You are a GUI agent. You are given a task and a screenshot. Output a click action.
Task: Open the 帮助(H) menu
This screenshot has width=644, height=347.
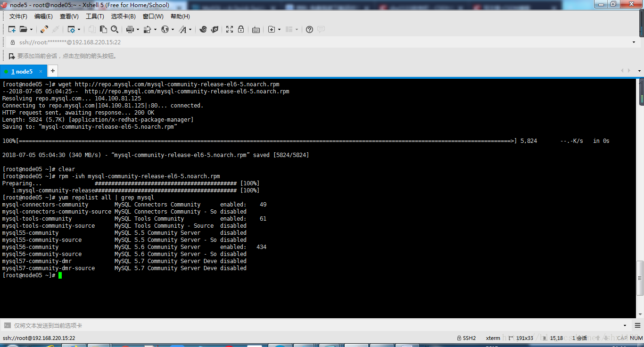click(x=180, y=17)
